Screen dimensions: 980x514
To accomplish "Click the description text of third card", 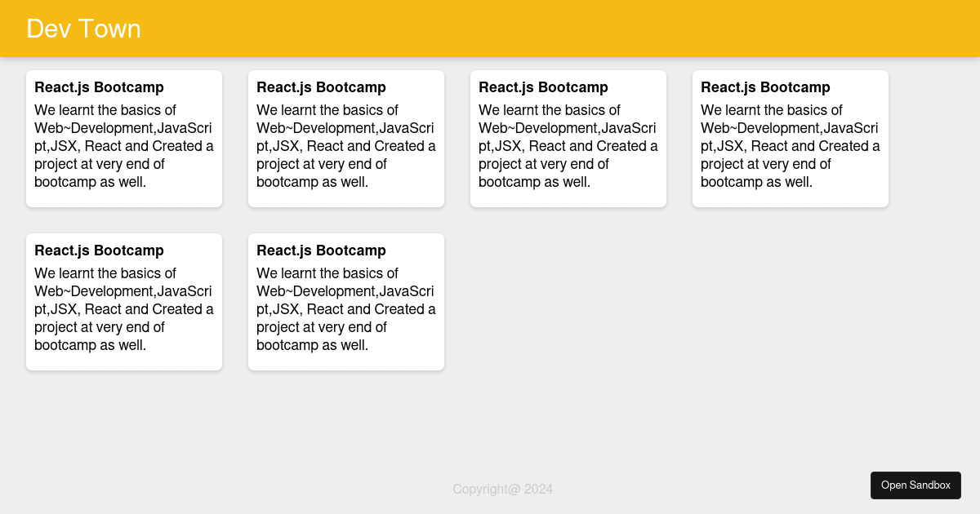I will click(568, 145).
